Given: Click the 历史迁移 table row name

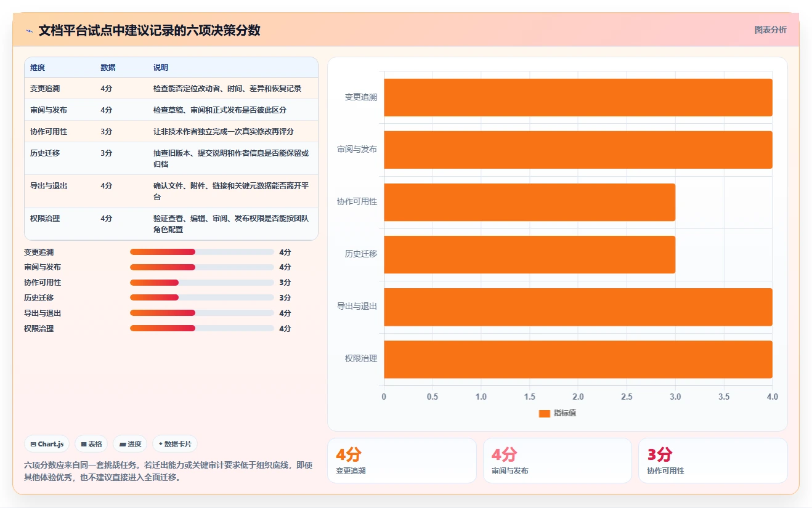Looking at the screenshot, I should click(45, 153).
